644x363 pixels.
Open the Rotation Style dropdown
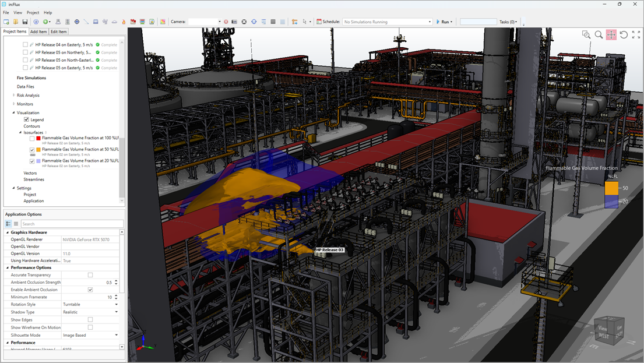pyautogui.click(x=116, y=304)
